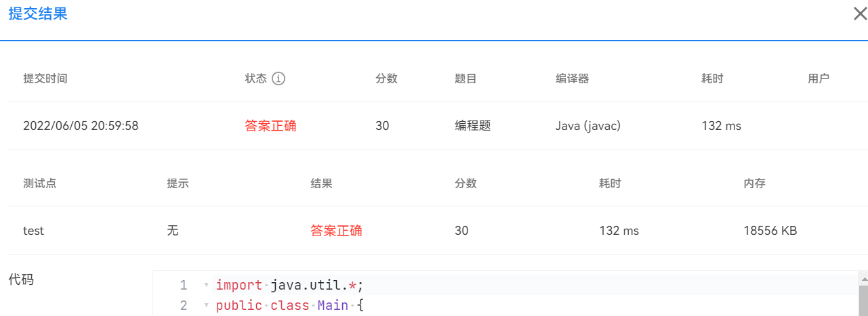
Task: Click the 内存 column header
Action: click(754, 183)
